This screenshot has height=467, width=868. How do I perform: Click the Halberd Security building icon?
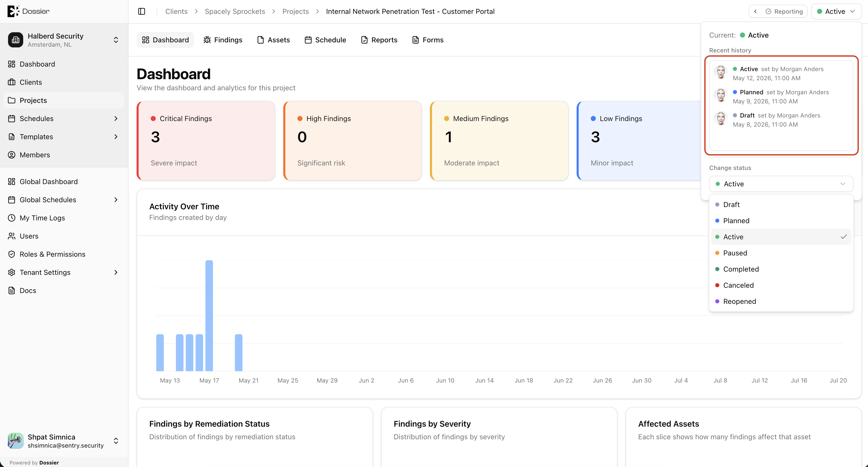point(16,40)
